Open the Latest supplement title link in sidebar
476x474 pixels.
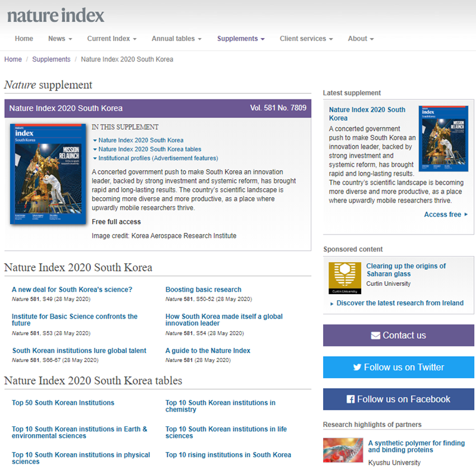tap(367, 114)
